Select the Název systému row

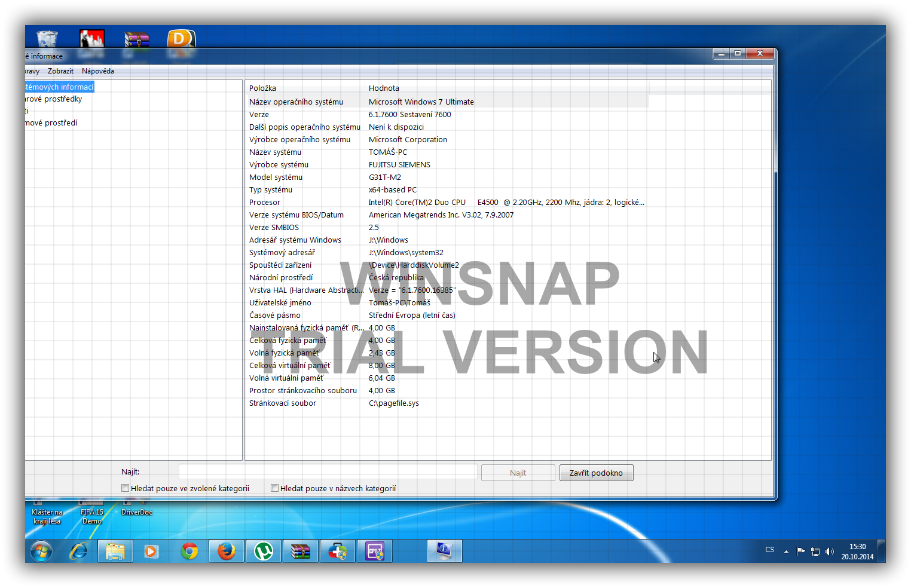(447, 152)
